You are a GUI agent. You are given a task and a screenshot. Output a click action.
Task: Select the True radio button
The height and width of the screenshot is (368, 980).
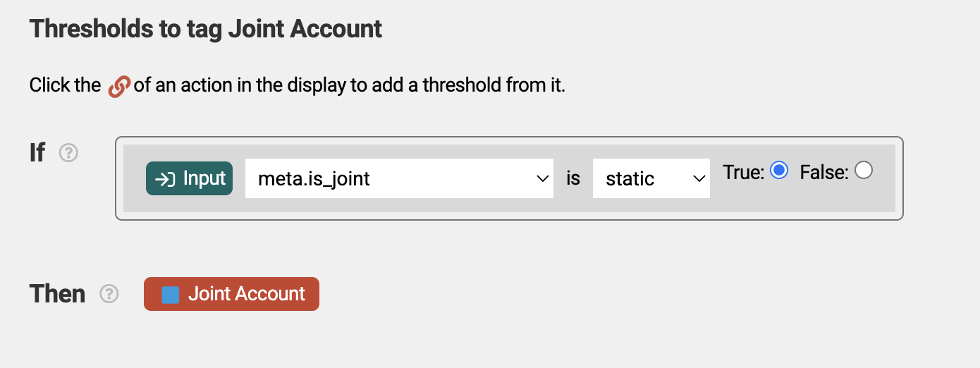779,171
